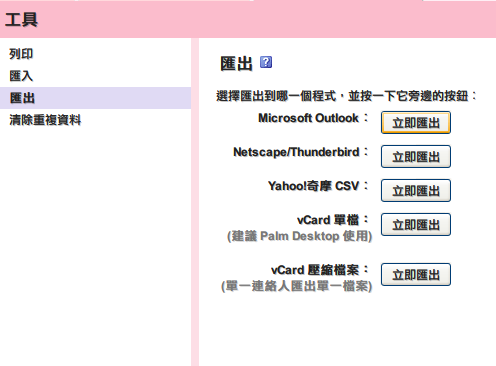Click the 匯出 page heading
This screenshot has width=496, height=366.
[236, 63]
